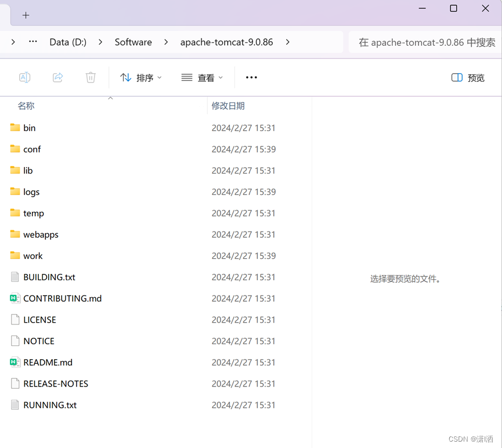Select the file name text BUILDING.txt
The image size is (502, 448).
49,277
